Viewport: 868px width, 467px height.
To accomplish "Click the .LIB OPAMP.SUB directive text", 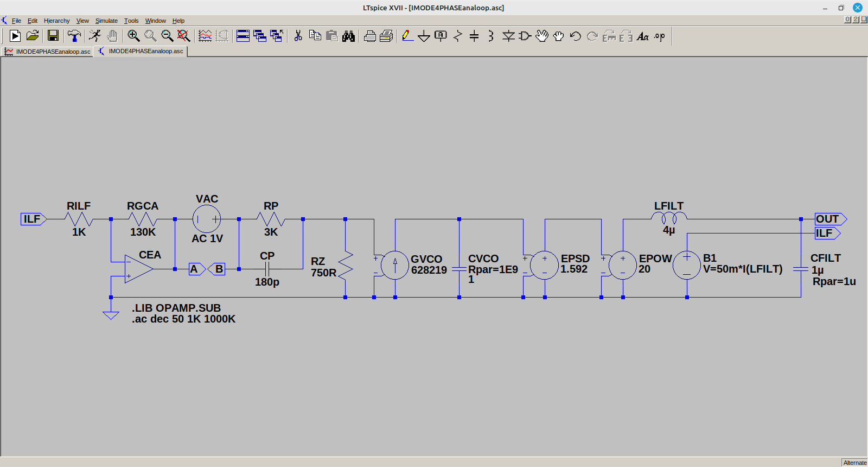I will (x=176, y=308).
